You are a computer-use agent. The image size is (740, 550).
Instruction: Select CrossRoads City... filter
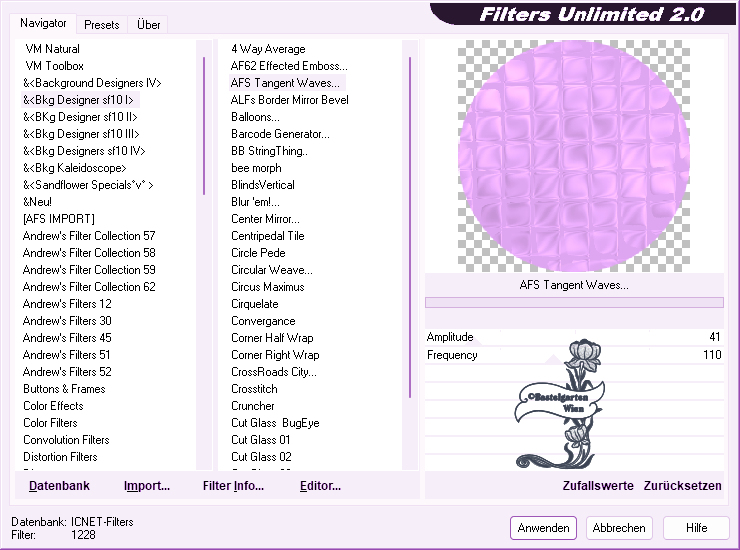[x=274, y=372]
